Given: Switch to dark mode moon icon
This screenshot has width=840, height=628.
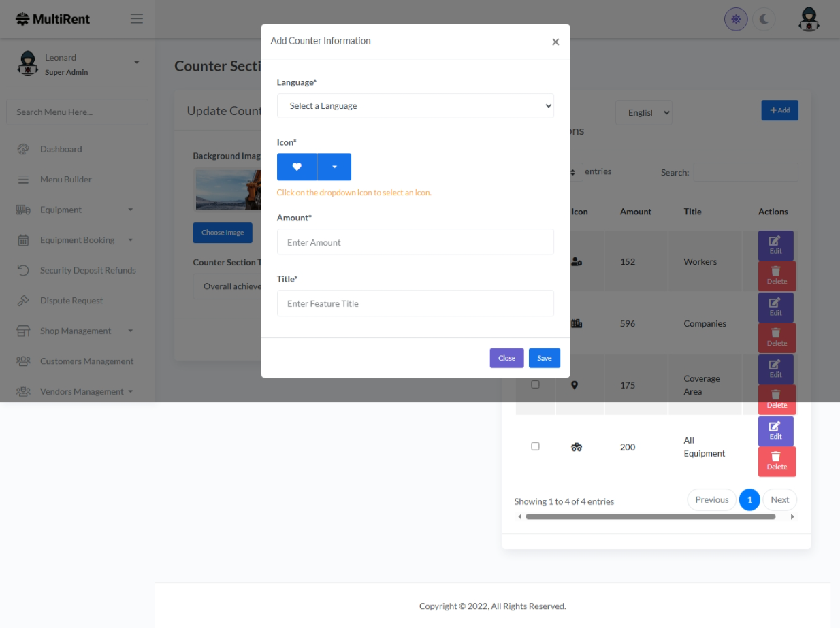Looking at the screenshot, I should coord(764,20).
